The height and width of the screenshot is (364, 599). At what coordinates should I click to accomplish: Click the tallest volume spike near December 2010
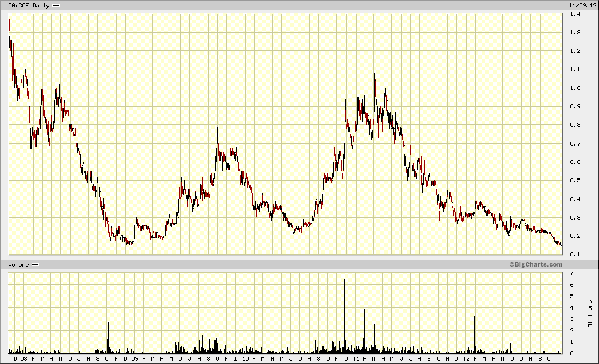click(x=344, y=315)
